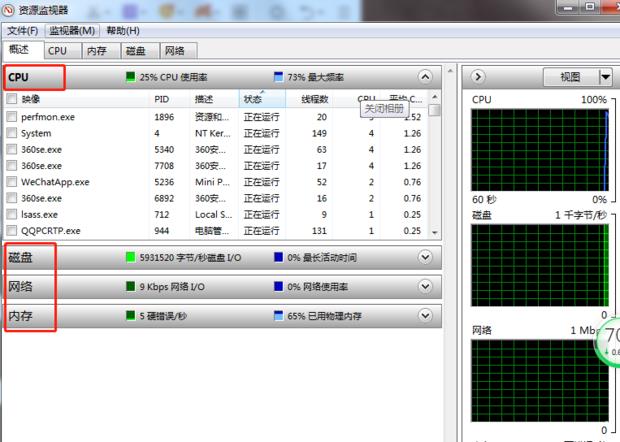Tick the WeChatApp.exe process checkbox
620x442 pixels.
pos(12,182)
